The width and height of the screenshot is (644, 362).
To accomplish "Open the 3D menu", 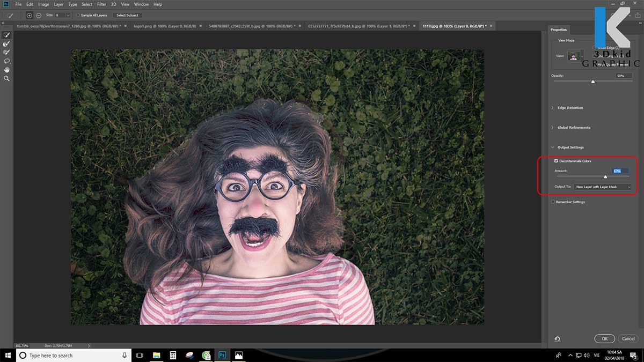I will tap(113, 4).
